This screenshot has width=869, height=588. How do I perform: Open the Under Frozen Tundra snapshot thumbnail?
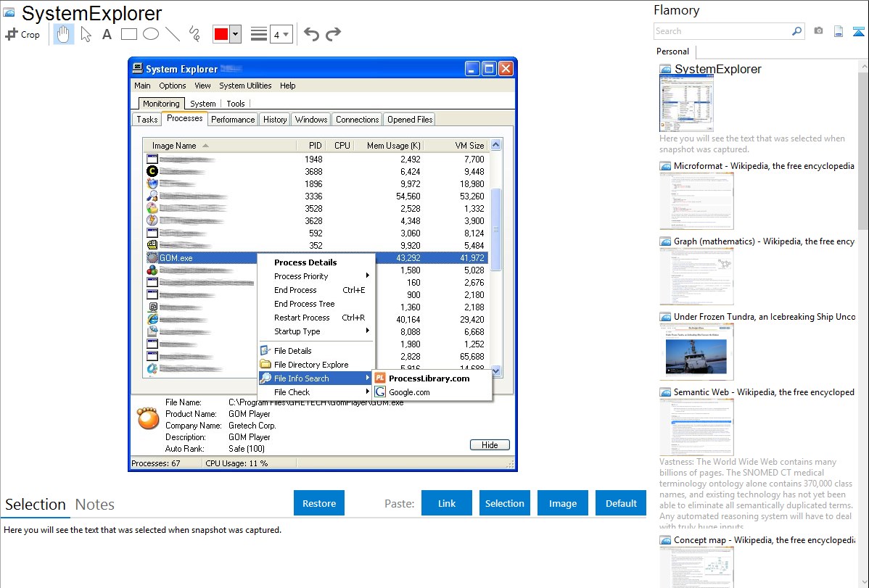[x=696, y=352]
